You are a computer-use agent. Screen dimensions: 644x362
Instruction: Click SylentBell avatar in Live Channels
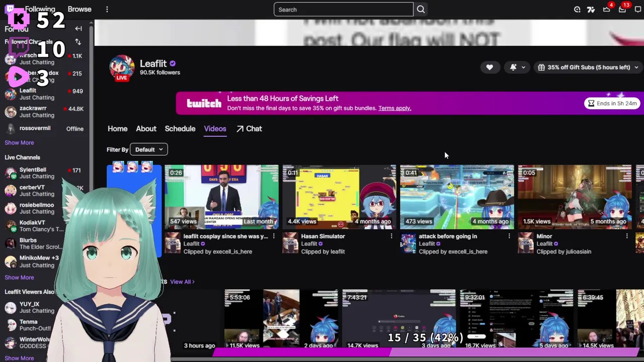click(x=10, y=173)
